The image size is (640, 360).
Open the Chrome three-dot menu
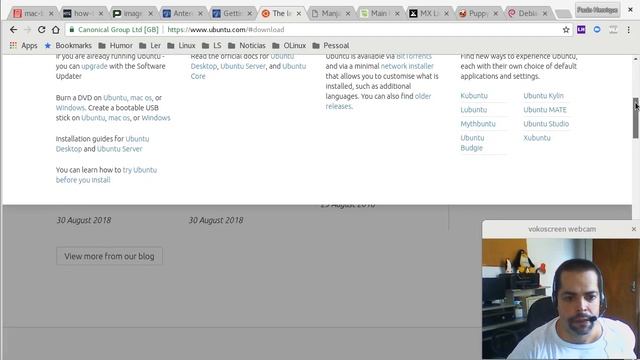(x=629, y=29)
